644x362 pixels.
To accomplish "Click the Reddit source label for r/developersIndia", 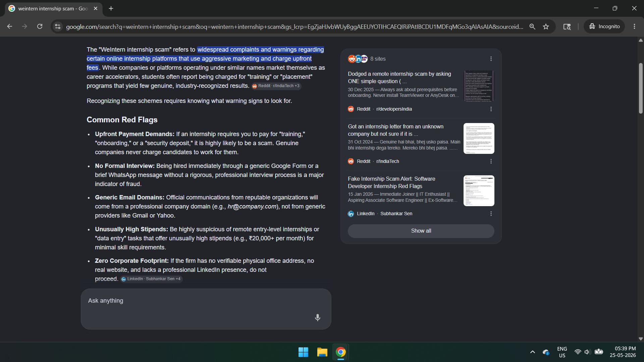I will 380,109.
